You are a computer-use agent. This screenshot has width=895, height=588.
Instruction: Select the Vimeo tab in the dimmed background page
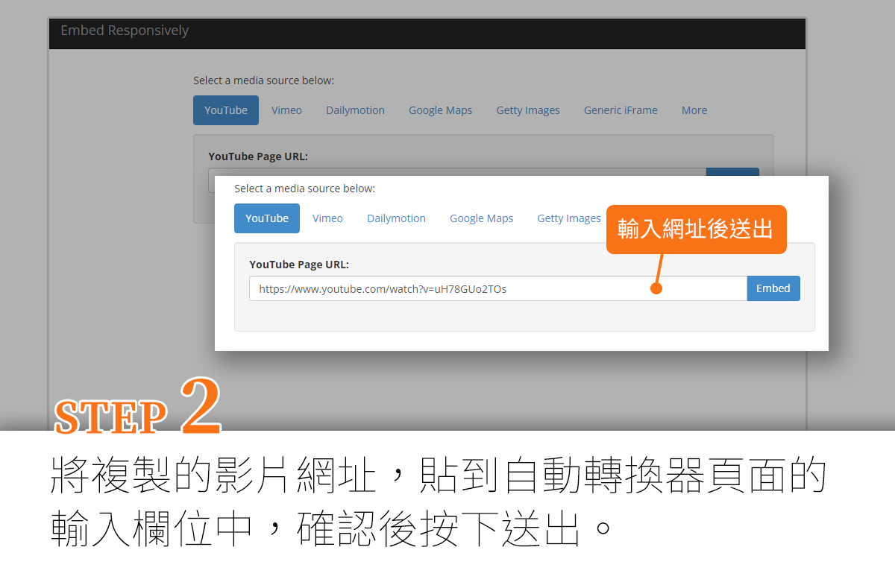pos(286,110)
